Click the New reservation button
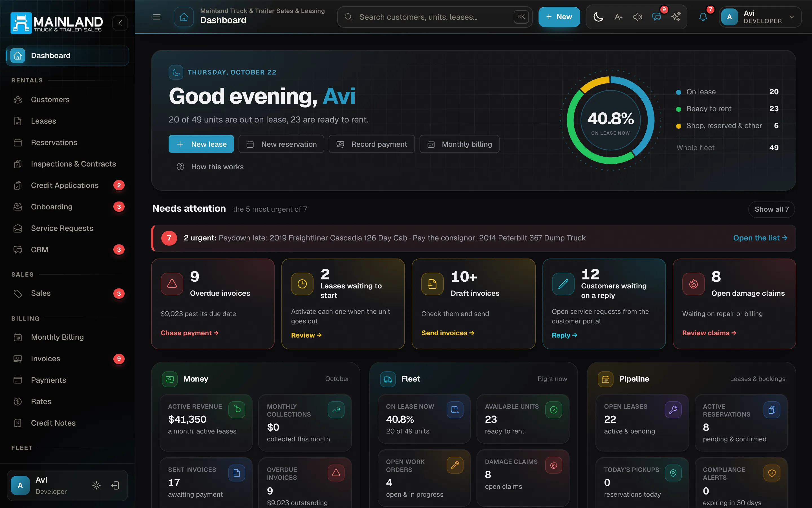 click(x=281, y=144)
